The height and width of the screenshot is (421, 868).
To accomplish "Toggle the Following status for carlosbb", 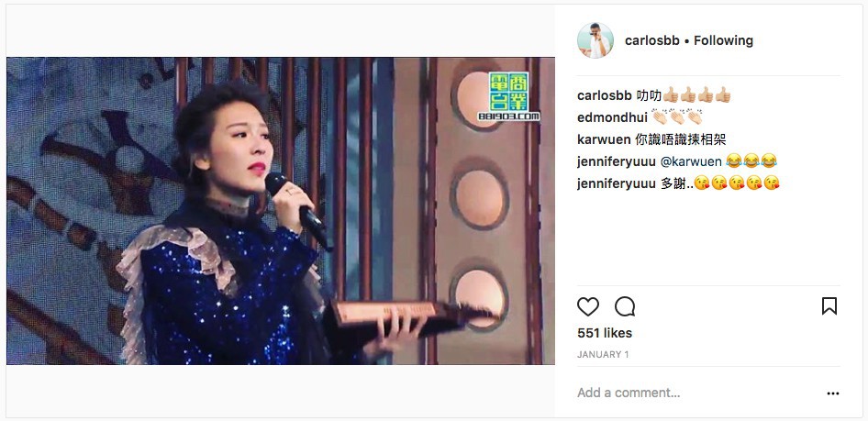I will (x=723, y=40).
